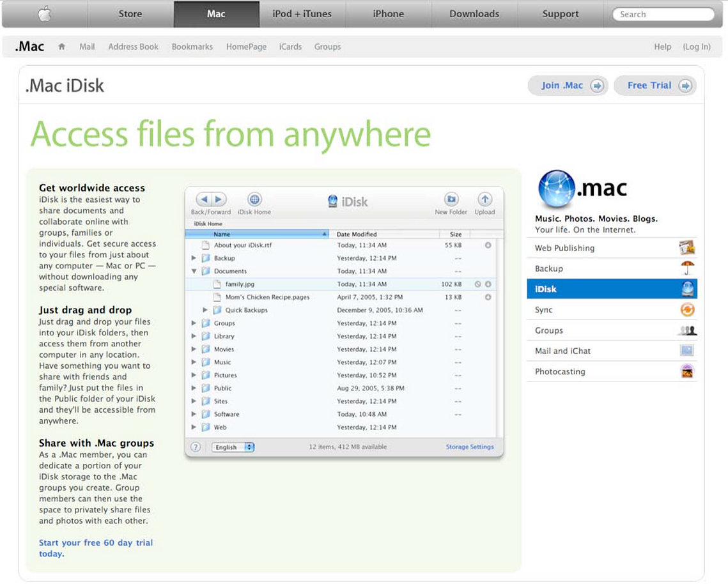Open the English language dropdown
The width and height of the screenshot is (728, 584).
pyautogui.click(x=233, y=447)
